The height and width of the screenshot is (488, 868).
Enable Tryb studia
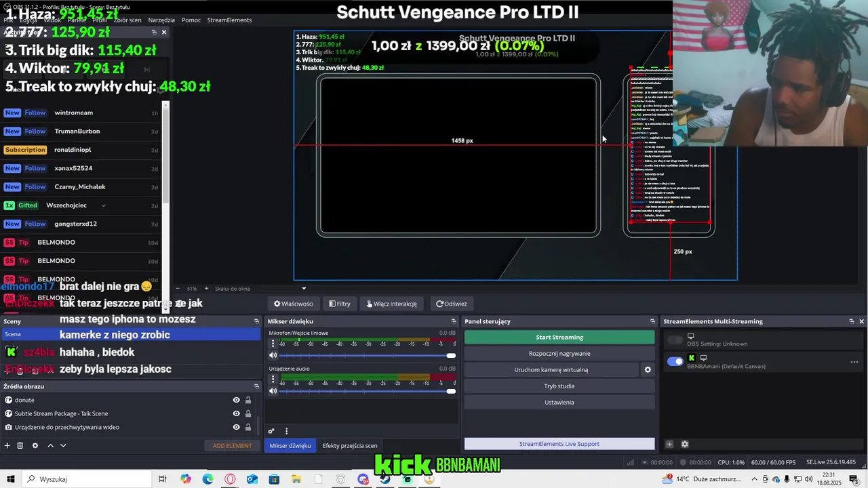tap(559, 386)
